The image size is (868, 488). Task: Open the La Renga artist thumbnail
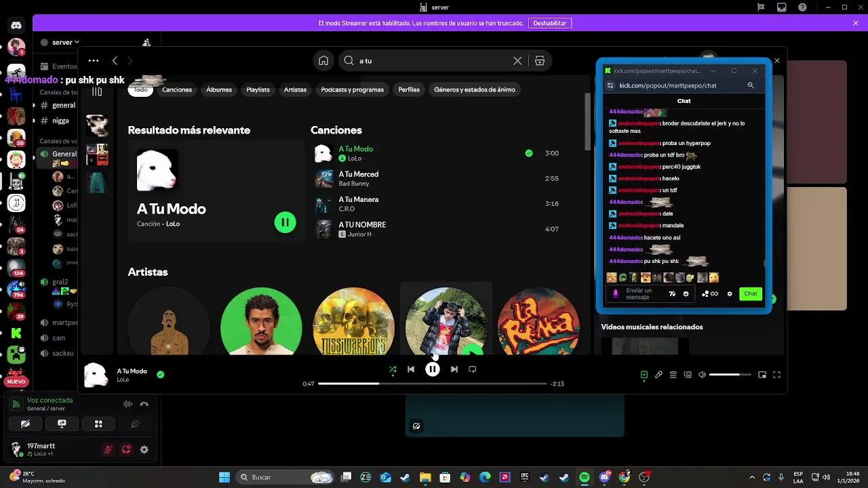point(538,321)
